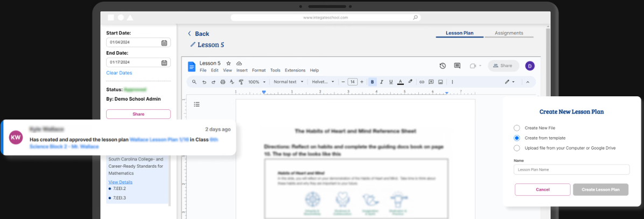
Task: Open the Tools menu
Action: 275,70
